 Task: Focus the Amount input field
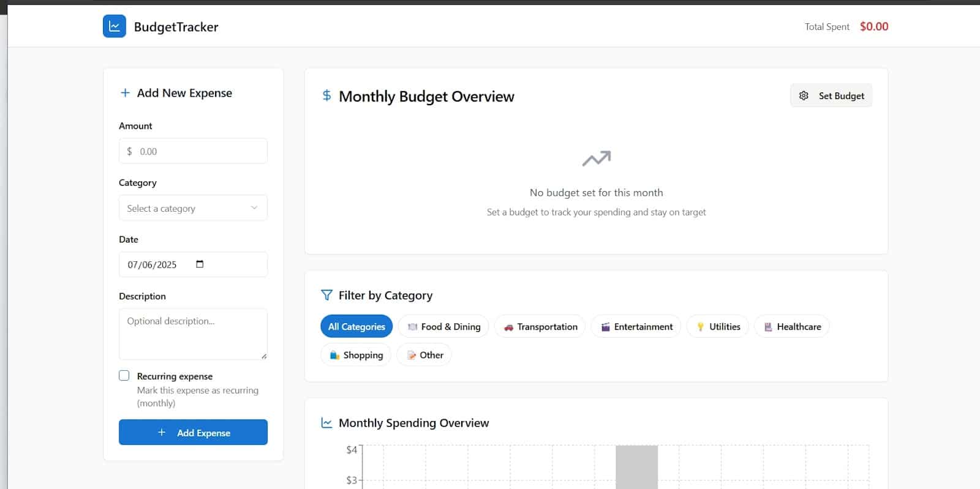coord(193,151)
